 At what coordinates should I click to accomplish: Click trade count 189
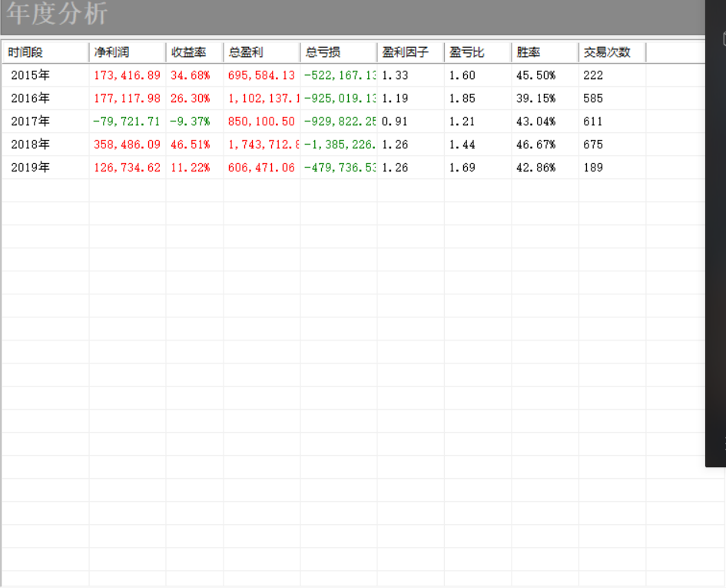pyautogui.click(x=593, y=168)
